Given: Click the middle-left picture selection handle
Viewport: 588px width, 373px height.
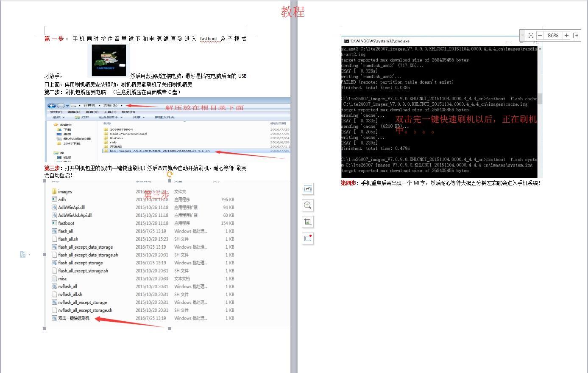Looking at the screenshot, I should pyautogui.click(x=45, y=255).
